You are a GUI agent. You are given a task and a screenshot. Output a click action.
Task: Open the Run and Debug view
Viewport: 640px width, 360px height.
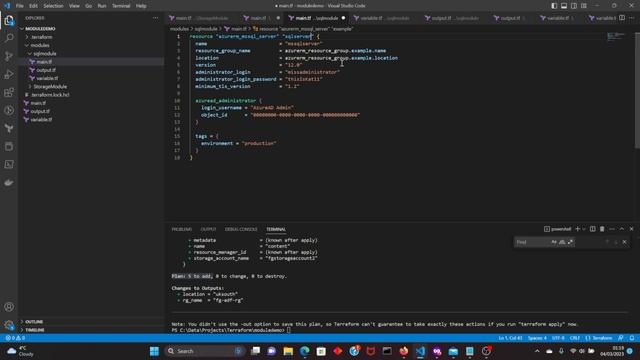[x=9, y=74]
